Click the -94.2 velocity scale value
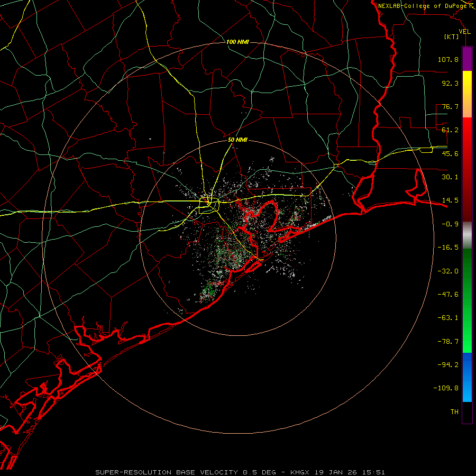 coord(448,365)
